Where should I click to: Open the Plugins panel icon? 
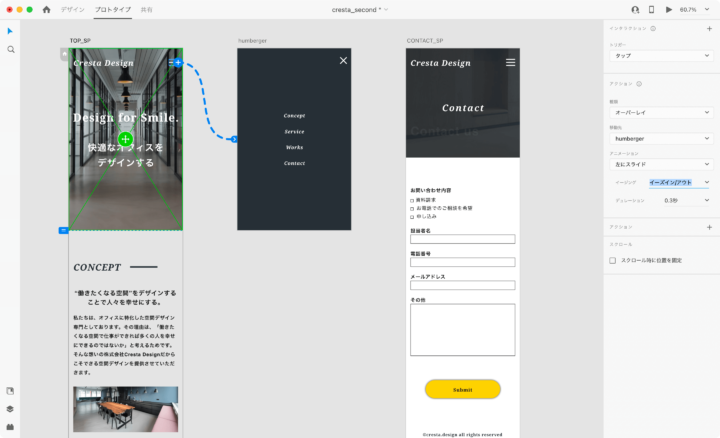(10, 427)
